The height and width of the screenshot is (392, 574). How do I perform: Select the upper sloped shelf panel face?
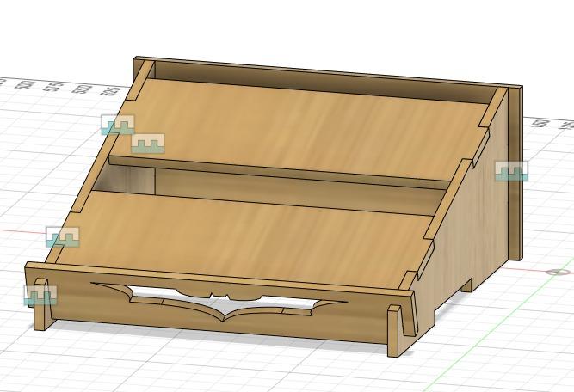coord(300,132)
